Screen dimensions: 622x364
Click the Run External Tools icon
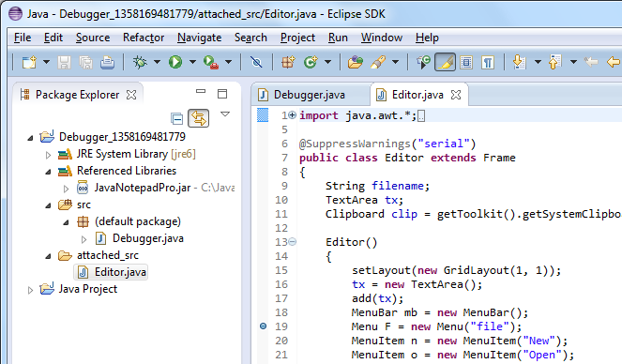211,62
